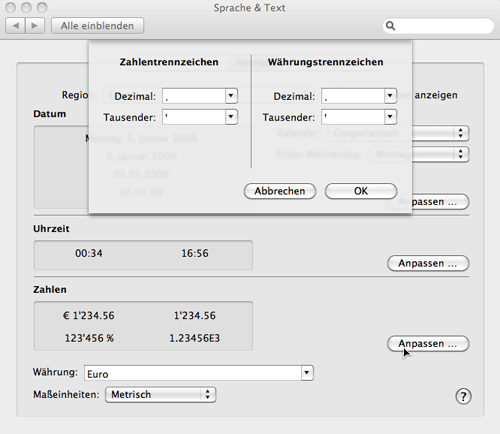Click the magnifying glass search icon
This screenshot has width=500, height=434.
(x=390, y=26)
